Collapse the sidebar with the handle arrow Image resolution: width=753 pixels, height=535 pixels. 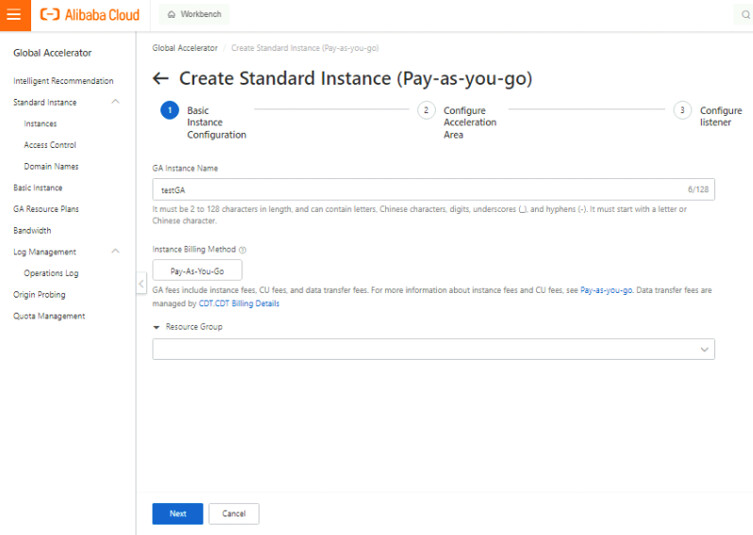point(141,283)
